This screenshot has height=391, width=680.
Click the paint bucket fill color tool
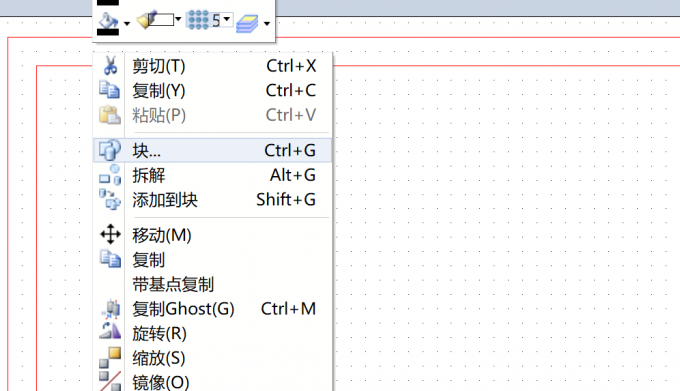pos(108,20)
